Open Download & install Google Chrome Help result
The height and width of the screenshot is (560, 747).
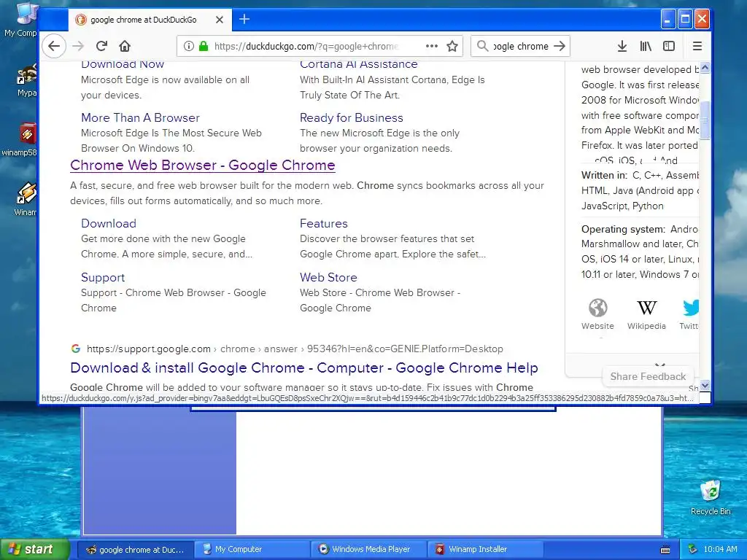304,368
